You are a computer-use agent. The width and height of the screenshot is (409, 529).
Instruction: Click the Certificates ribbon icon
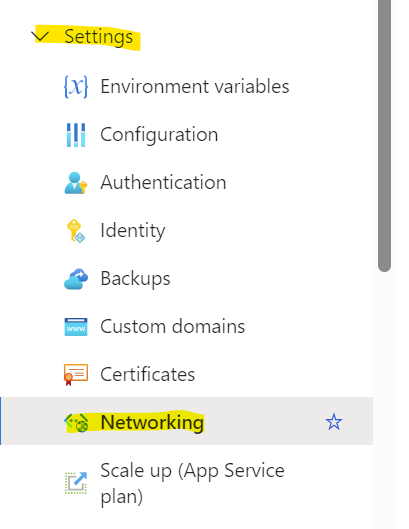point(76,374)
